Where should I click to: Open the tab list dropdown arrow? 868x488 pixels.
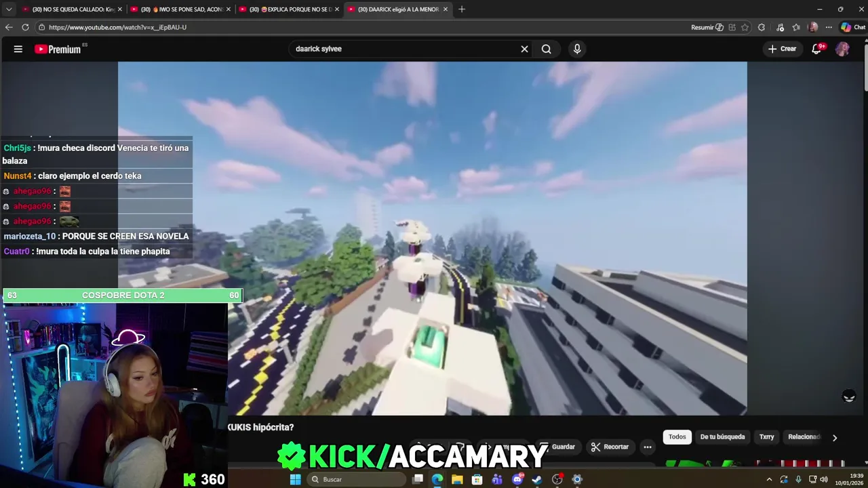[9, 9]
